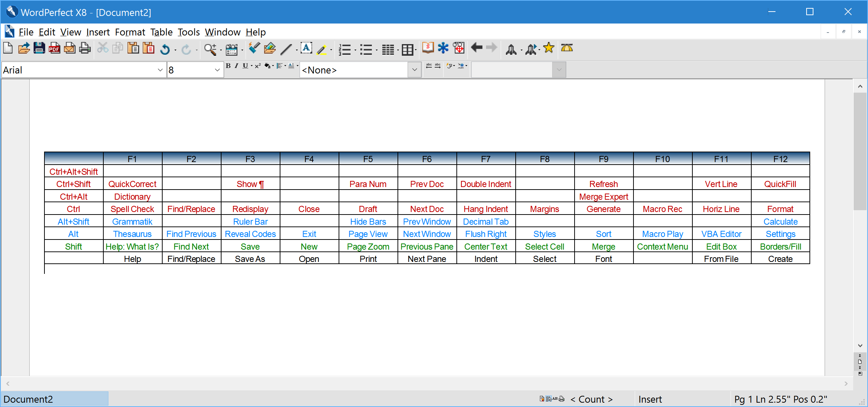Image resolution: width=868 pixels, height=407 pixels.
Task: Toggle bold formatting
Action: pos(228,66)
